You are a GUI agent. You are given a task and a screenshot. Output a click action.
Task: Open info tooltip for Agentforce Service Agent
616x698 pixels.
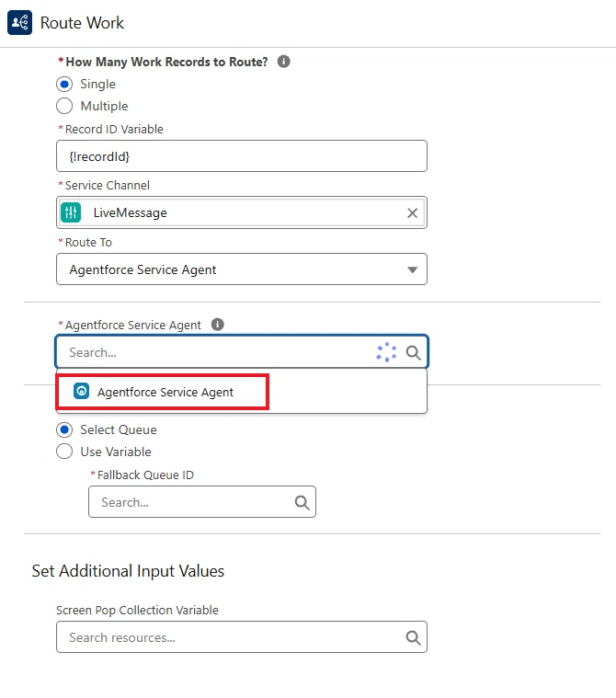(217, 325)
